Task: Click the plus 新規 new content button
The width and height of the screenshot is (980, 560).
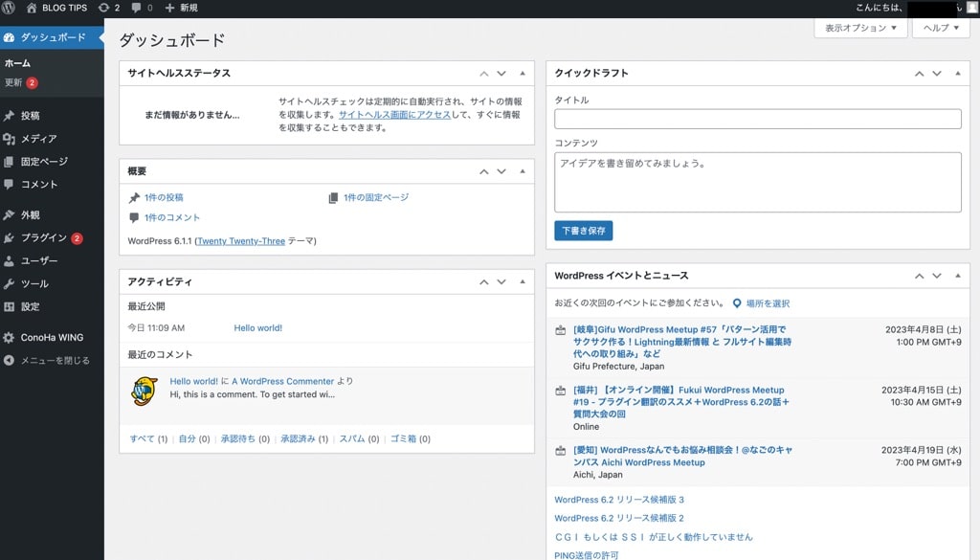Action: click(181, 8)
